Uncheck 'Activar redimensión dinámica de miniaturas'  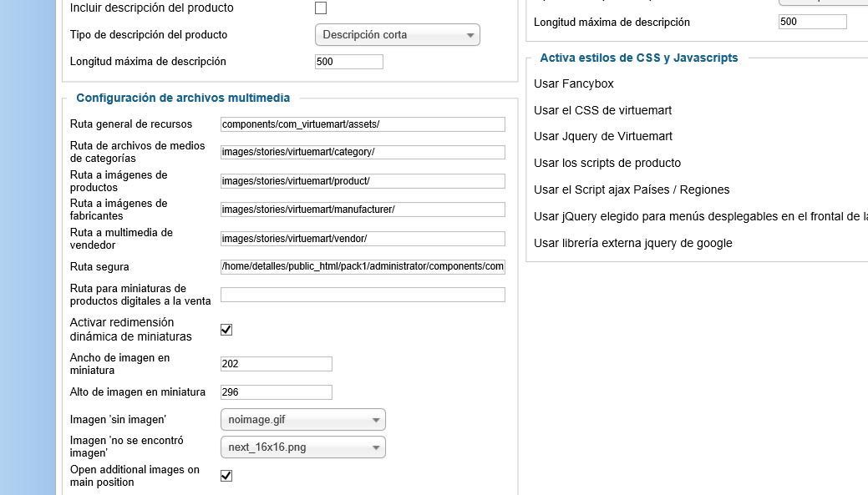[226, 330]
